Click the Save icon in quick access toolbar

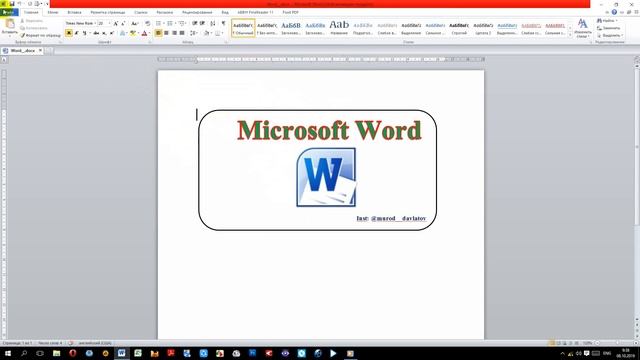(x=12, y=4)
